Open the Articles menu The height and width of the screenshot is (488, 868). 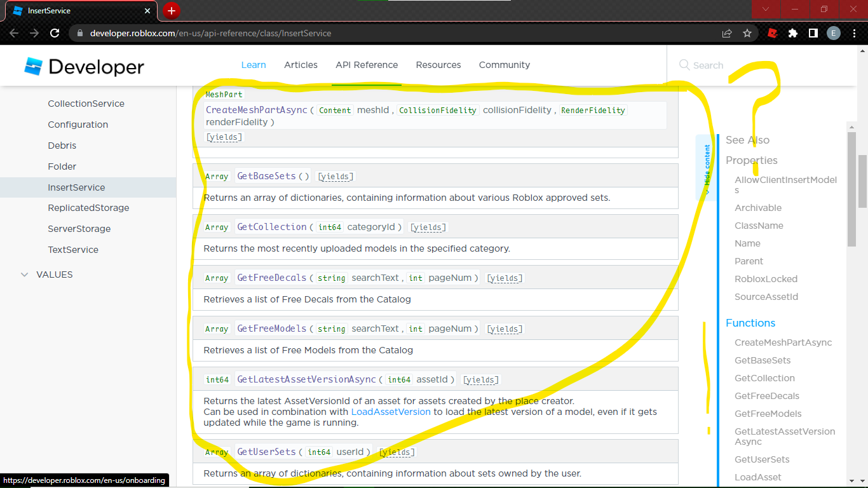click(x=301, y=65)
